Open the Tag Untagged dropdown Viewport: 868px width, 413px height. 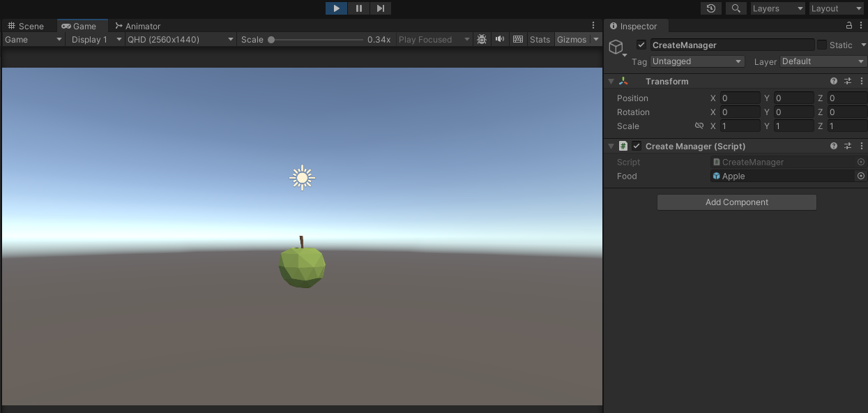click(697, 61)
